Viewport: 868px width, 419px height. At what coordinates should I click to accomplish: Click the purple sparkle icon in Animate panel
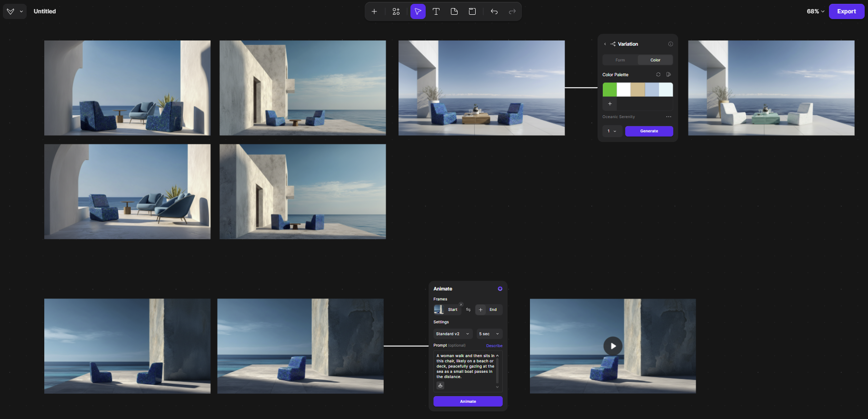[x=500, y=289]
